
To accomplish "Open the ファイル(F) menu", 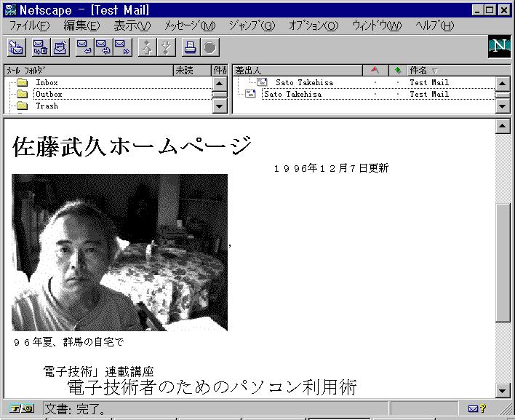I will tap(29, 25).
